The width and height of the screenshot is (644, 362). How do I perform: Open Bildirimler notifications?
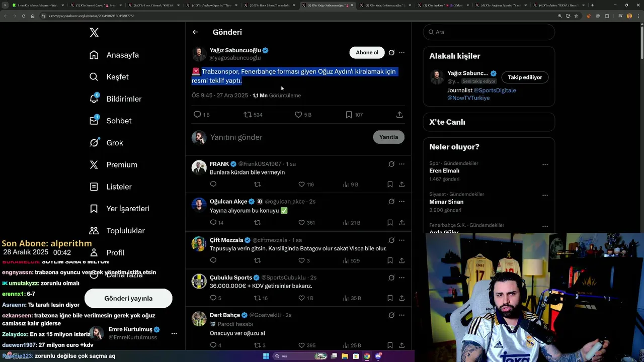(115, 99)
